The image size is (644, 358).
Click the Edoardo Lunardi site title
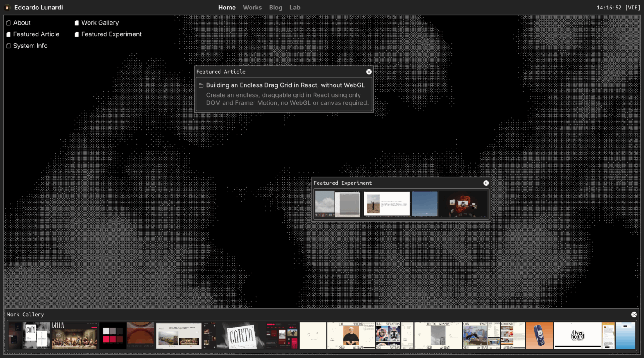(x=38, y=8)
